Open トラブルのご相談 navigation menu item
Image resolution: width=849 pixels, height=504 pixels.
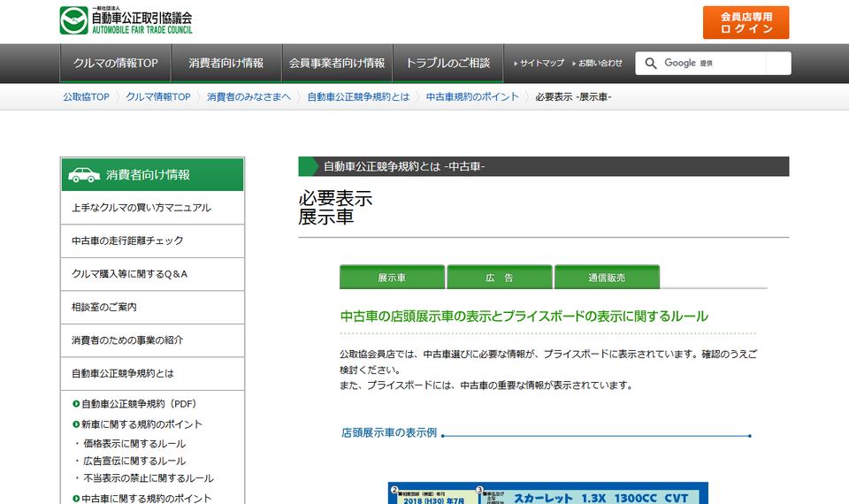tap(447, 64)
